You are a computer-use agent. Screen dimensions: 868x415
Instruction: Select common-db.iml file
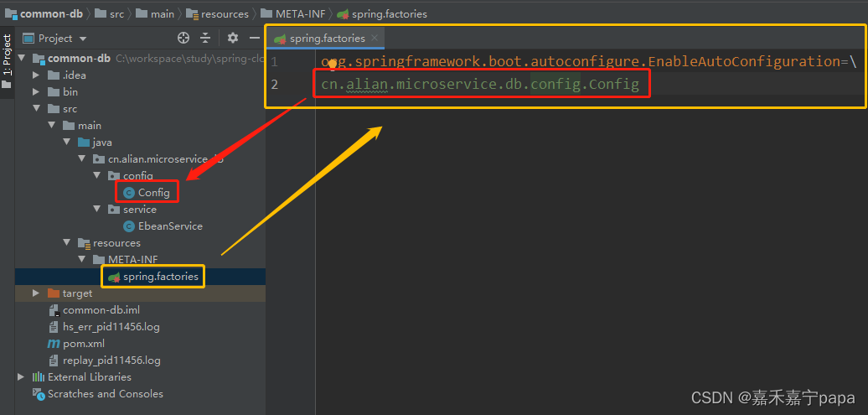tap(101, 309)
